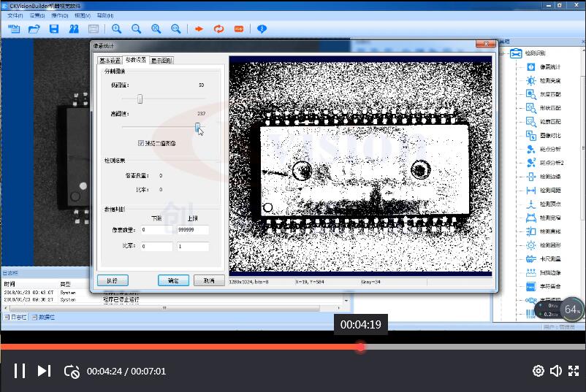This screenshot has height=392, width=586.
Task: Select 轮廓匹配 contour matching tool
Action: tap(544, 121)
